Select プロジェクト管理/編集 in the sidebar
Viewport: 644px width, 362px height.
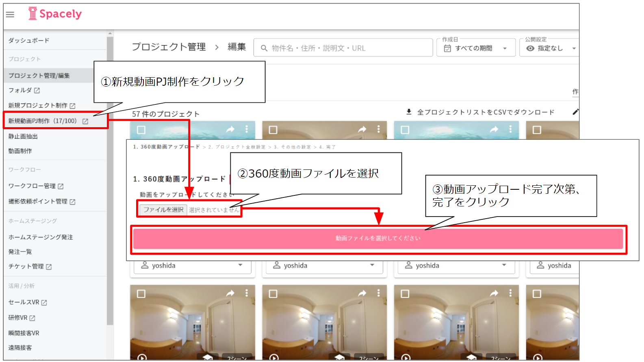[x=39, y=76]
